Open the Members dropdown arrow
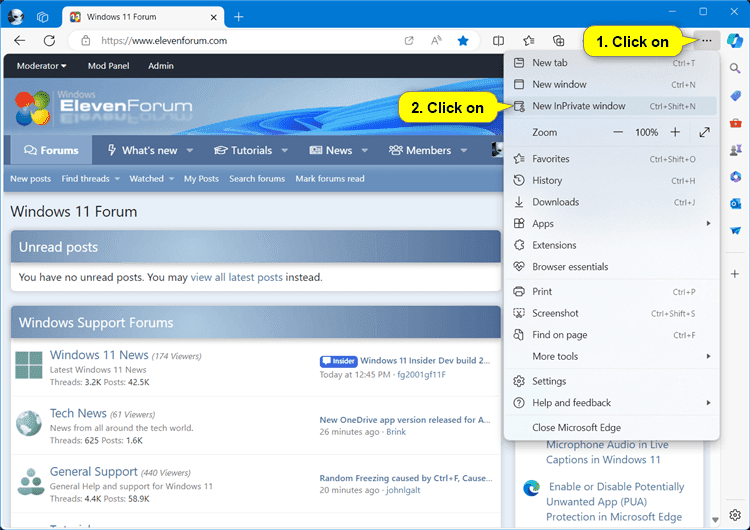The image size is (750, 530). (463, 150)
